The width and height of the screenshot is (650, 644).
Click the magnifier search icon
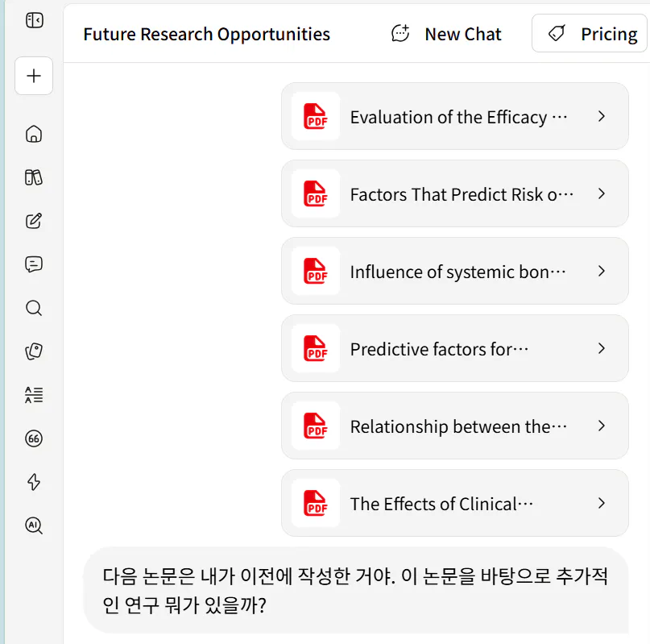pos(34,308)
